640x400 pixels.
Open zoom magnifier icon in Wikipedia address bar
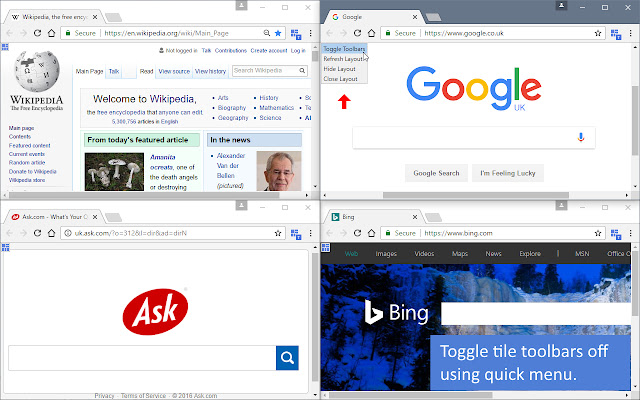267,33
